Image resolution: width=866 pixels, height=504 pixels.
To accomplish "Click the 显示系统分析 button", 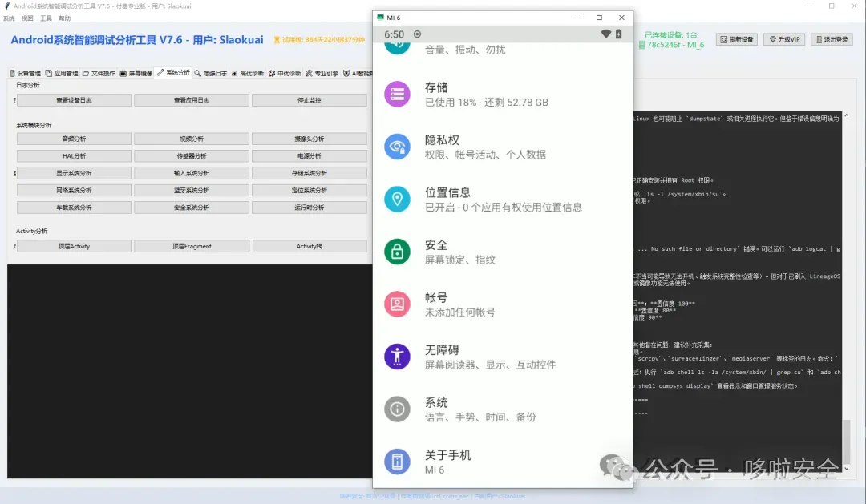I will coord(74,173).
